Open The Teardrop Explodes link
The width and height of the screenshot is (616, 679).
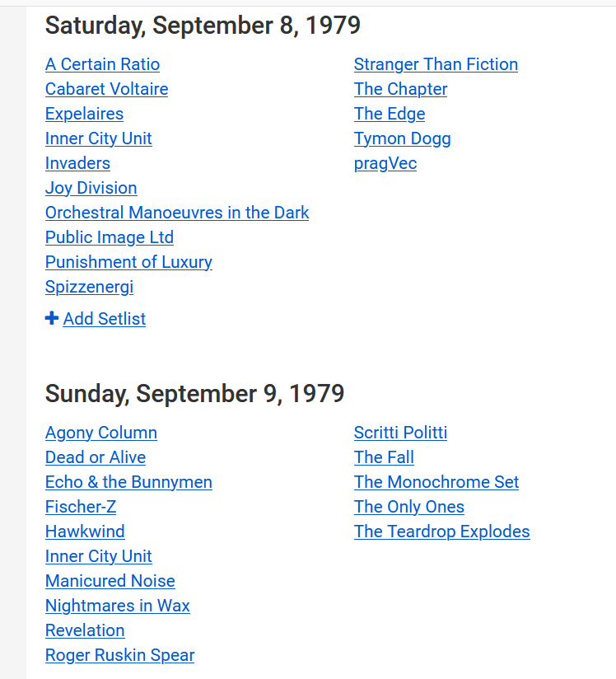click(x=442, y=531)
